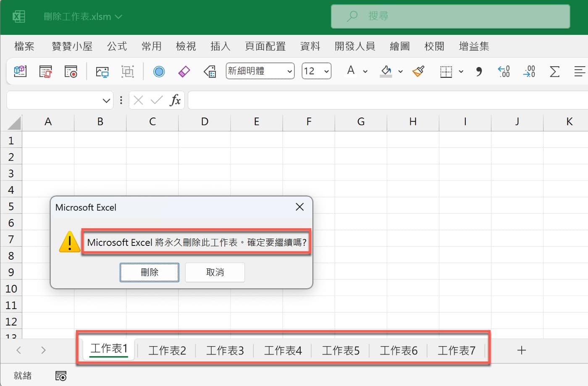Image resolution: width=588 pixels, height=386 pixels.
Task: Open the 校閱 tab
Action: [x=434, y=46]
